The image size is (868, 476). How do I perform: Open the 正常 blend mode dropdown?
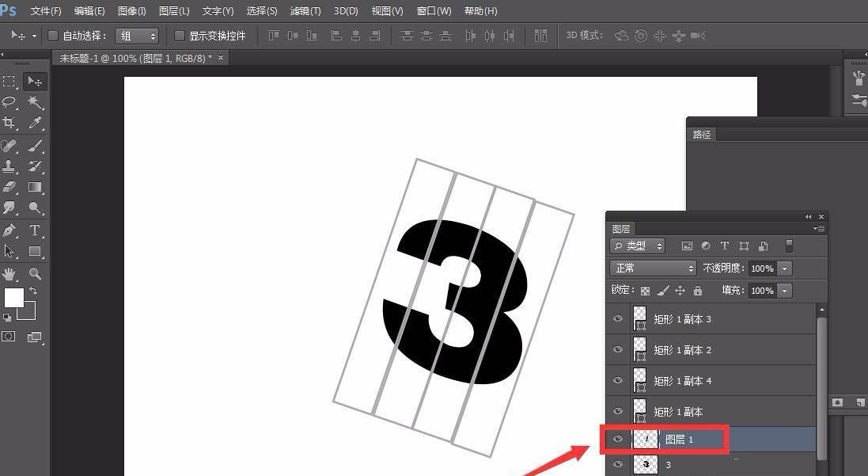coord(653,268)
